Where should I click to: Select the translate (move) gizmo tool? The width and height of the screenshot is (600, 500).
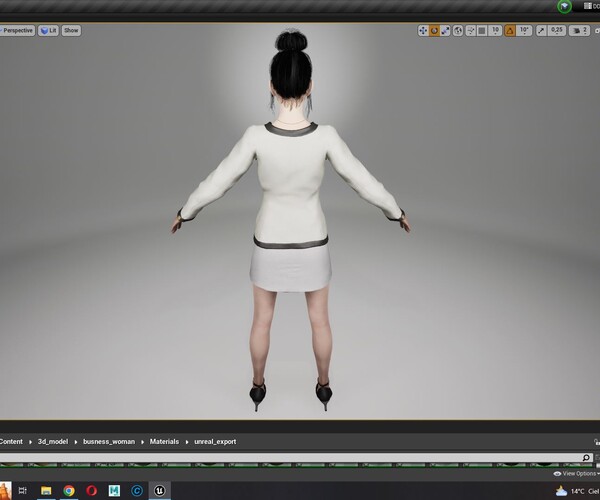pos(423,31)
